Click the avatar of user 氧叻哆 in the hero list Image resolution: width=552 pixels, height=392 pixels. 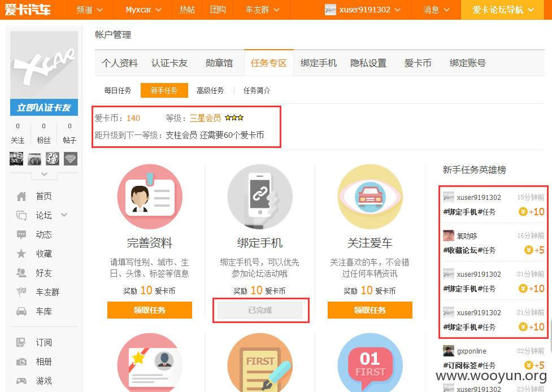click(449, 236)
